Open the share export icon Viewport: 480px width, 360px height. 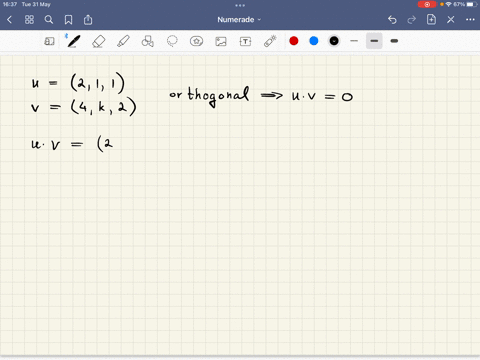click(x=88, y=20)
